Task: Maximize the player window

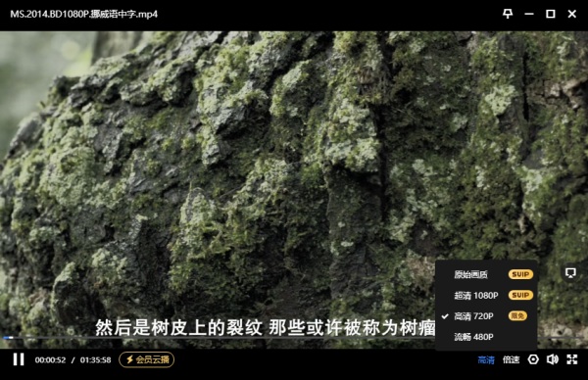Action: tap(550, 14)
